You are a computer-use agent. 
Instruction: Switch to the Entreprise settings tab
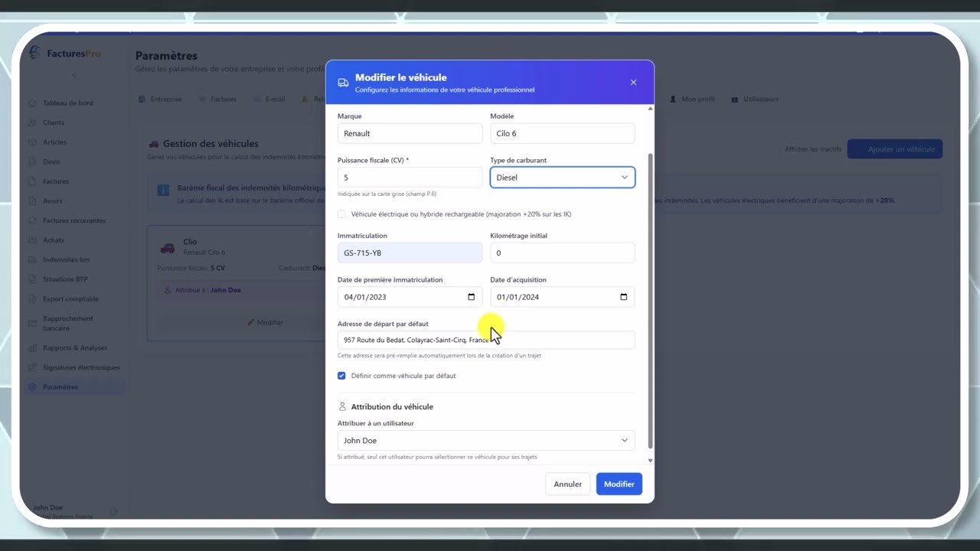click(x=161, y=99)
